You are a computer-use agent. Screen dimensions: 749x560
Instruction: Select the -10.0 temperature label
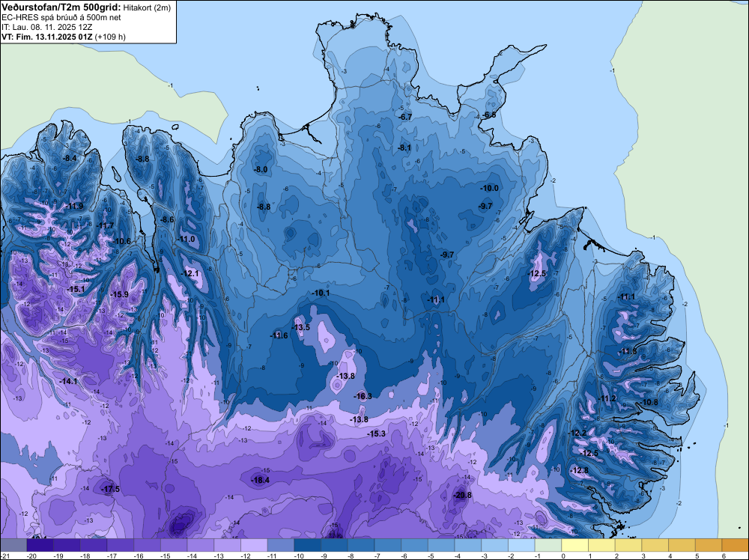coord(489,188)
